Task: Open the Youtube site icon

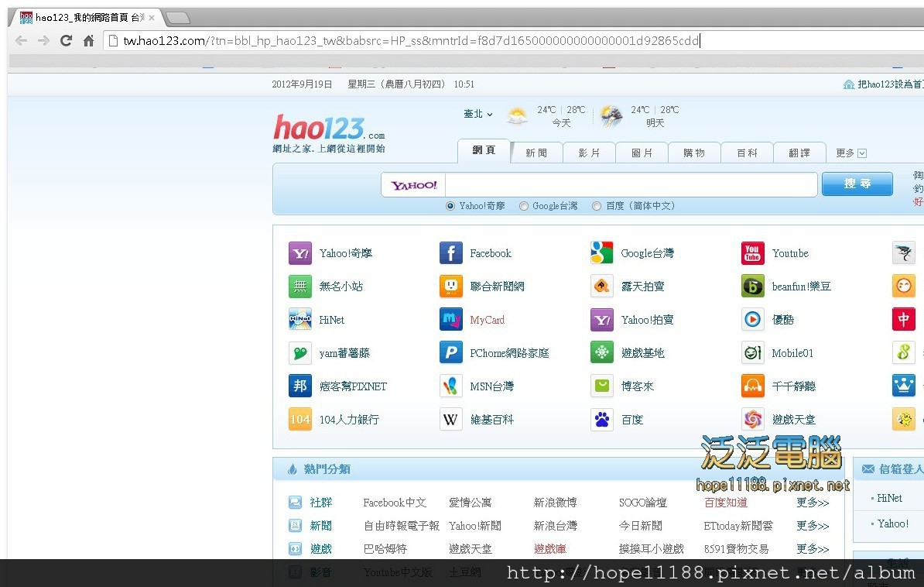Action: [752, 253]
